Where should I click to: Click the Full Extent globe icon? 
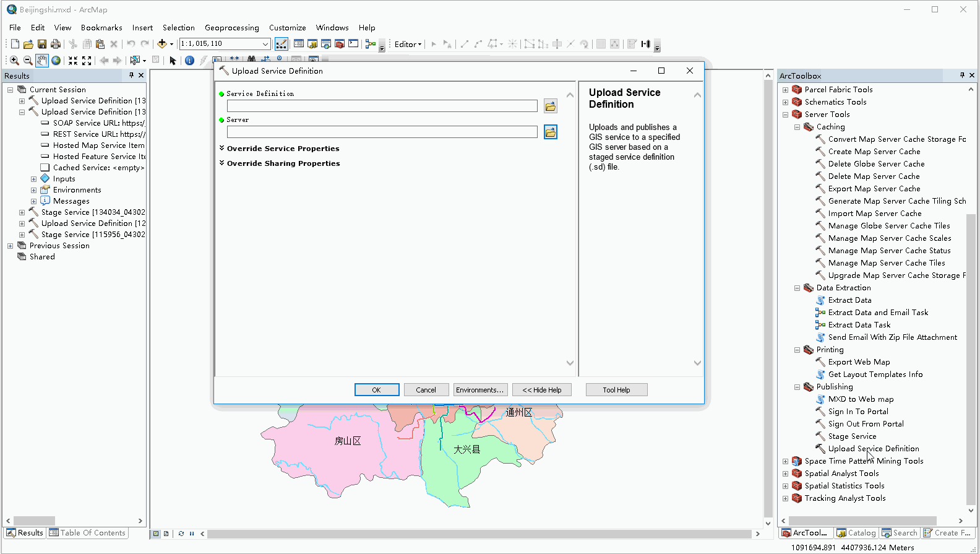click(x=56, y=60)
